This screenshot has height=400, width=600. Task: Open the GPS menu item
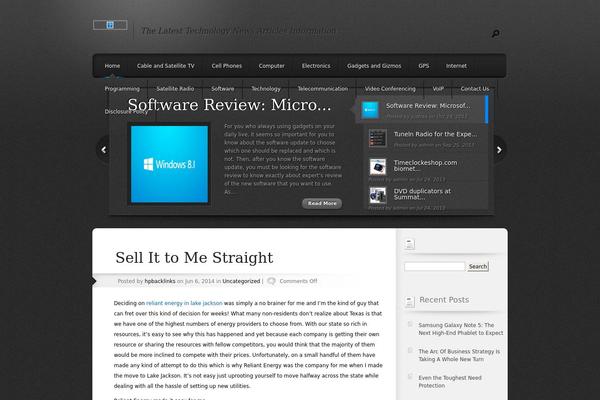[424, 66]
